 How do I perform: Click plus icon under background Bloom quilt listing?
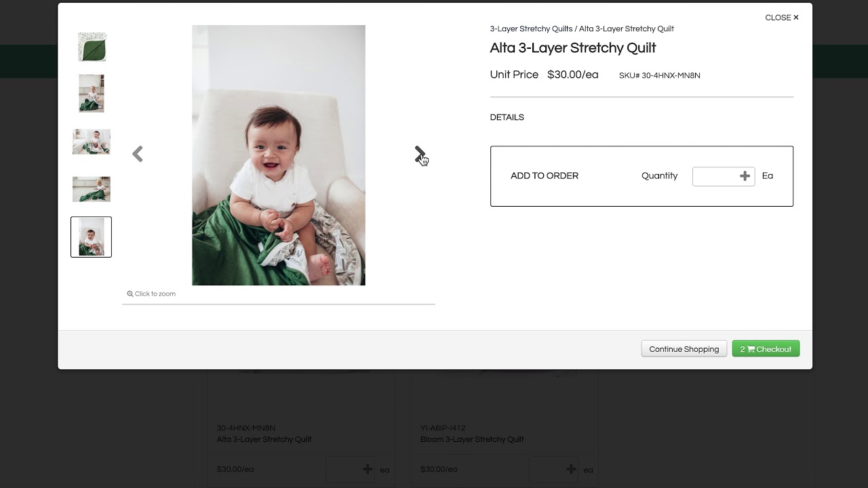(x=571, y=469)
